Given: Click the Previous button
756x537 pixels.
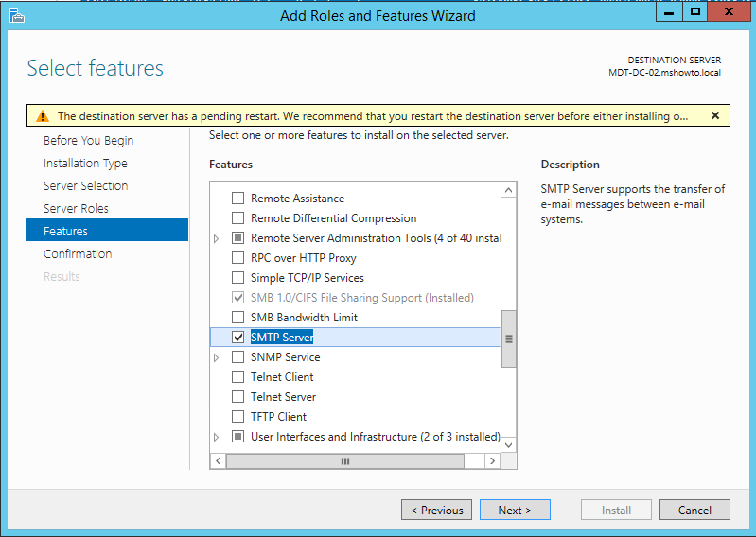Looking at the screenshot, I should (x=436, y=510).
